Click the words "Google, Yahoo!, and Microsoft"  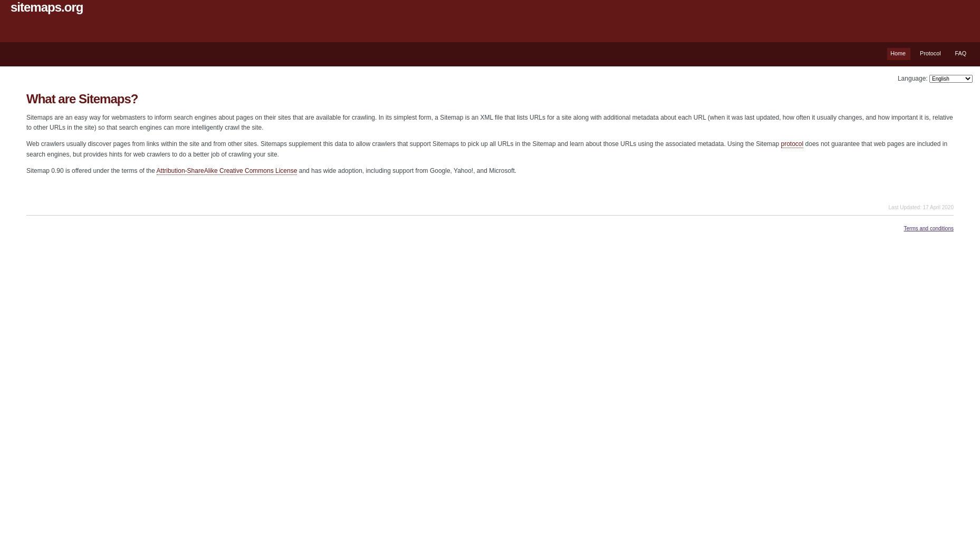(472, 171)
